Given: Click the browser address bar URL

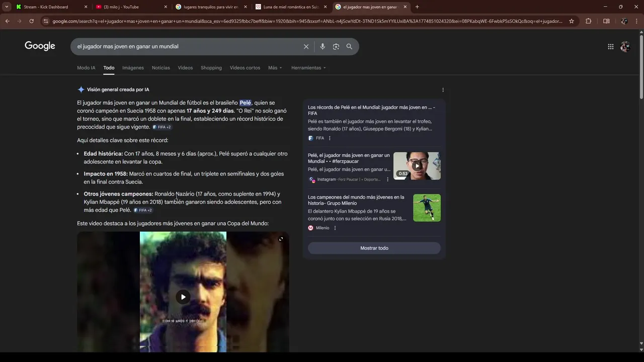Looking at the screenshot, I should [x=307, y=21].
